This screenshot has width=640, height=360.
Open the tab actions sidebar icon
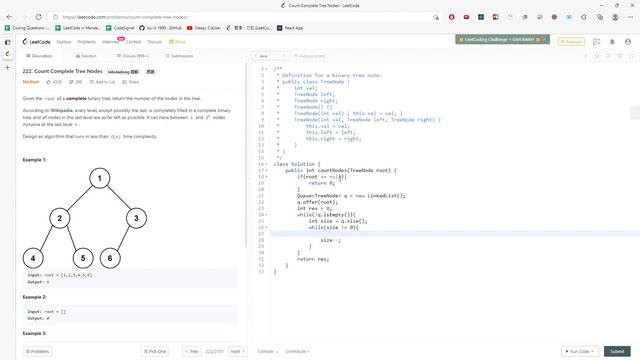(x=7, y=42)
